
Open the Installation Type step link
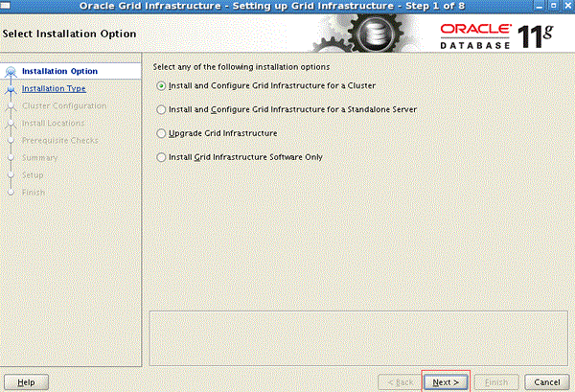[x=54, y=88]
